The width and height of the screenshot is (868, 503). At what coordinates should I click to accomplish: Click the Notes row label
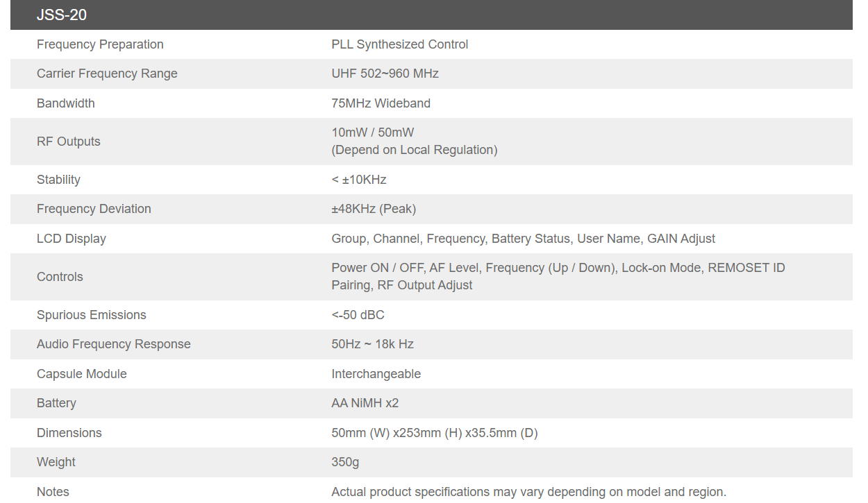pyautogui.click(x=53, y=492)
